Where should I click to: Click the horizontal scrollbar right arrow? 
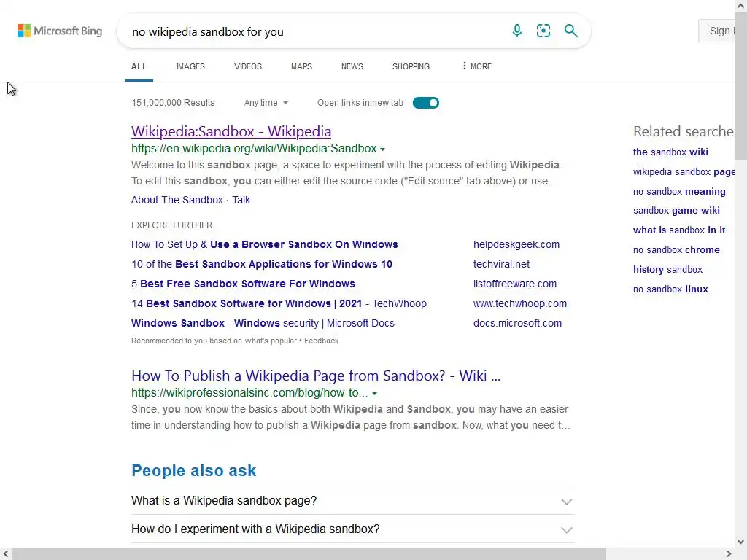729,554
